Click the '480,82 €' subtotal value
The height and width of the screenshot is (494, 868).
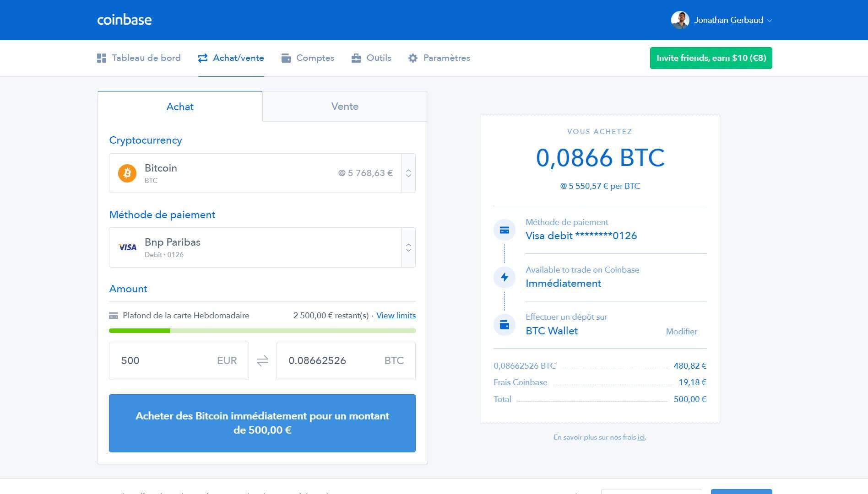click(x=690, y=366)
